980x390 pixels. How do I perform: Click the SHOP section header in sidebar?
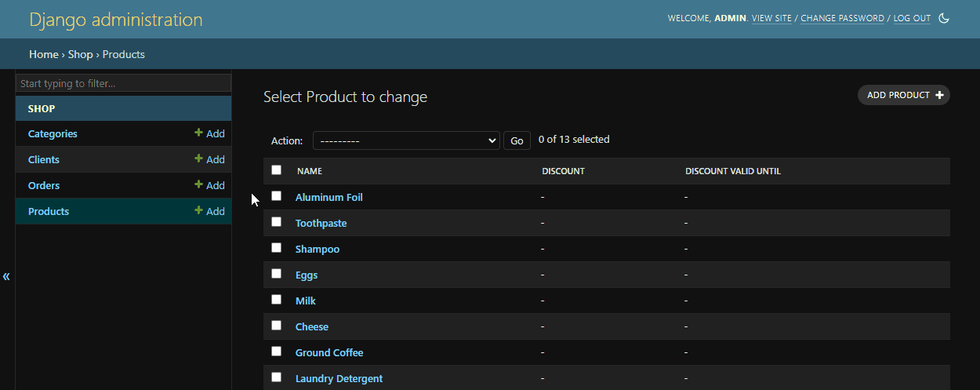tap(123, 108)
